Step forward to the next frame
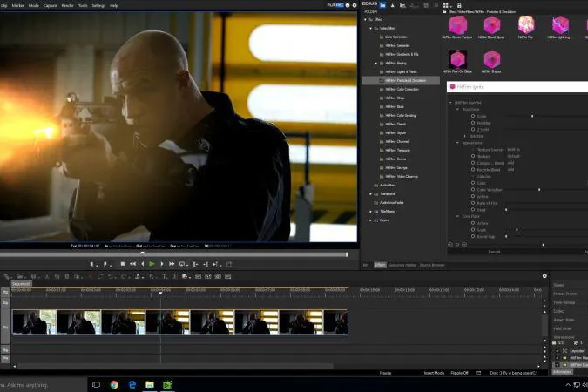588x392 pixels. [x=162, y=264]
